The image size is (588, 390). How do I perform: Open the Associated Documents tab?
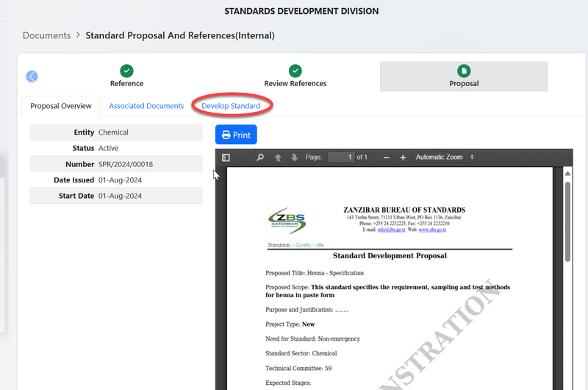click(x=146, y=106)
